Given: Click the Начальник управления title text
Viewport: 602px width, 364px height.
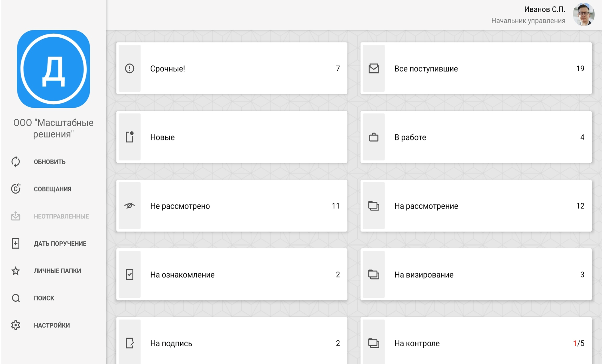Looking at the screenshot, I should pos(528,21).
